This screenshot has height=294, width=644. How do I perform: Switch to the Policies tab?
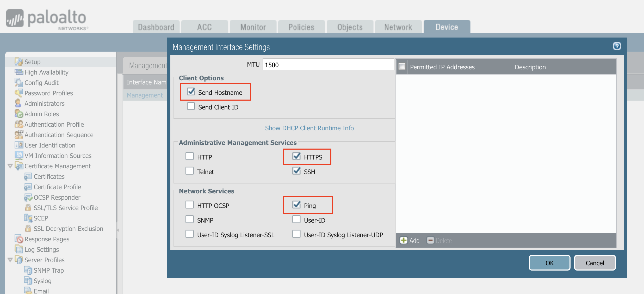pos(301,27)
